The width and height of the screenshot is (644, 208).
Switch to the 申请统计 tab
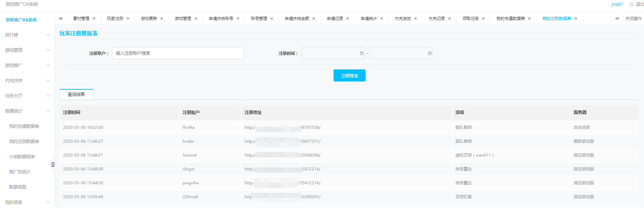pyautogui.click(x=368, y=19)
